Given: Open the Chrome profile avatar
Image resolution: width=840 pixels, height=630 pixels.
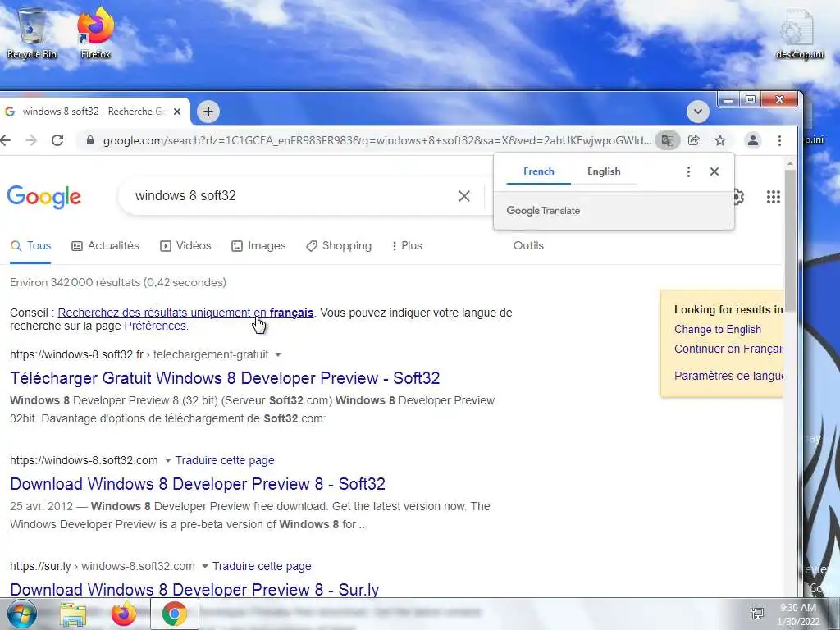Looking at the screenshot, I should [x=753, y=140].
